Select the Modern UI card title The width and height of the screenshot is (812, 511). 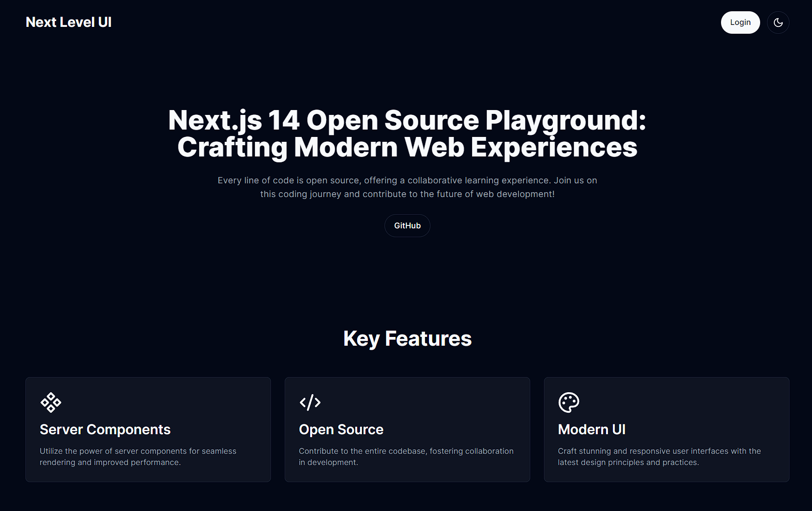tap(591, 429)
